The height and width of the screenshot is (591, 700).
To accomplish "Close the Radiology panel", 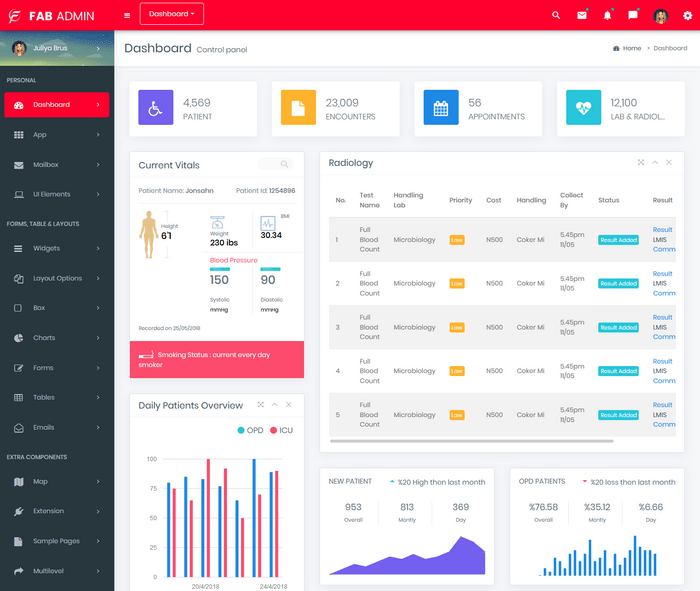I will tap(669, 162).
